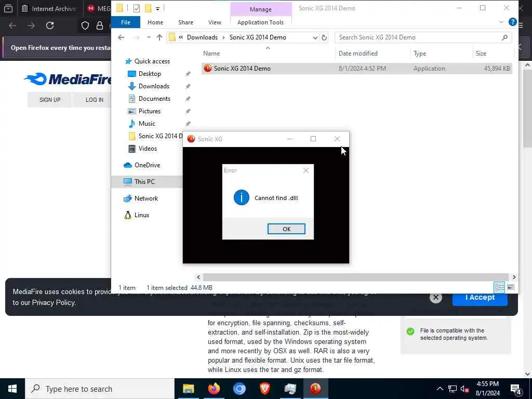Go back in Explorer navigation

[x=121, y=37]
